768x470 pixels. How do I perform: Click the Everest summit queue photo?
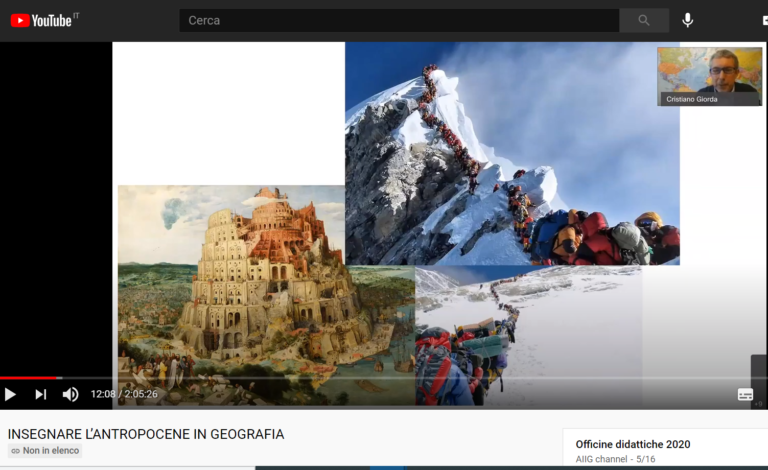pos(512,153)
